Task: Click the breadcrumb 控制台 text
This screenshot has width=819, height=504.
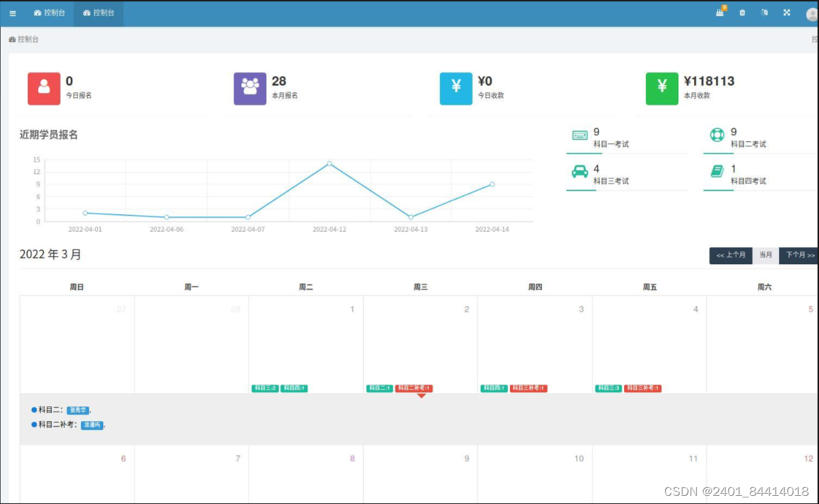Action: (x=29, y=39)
